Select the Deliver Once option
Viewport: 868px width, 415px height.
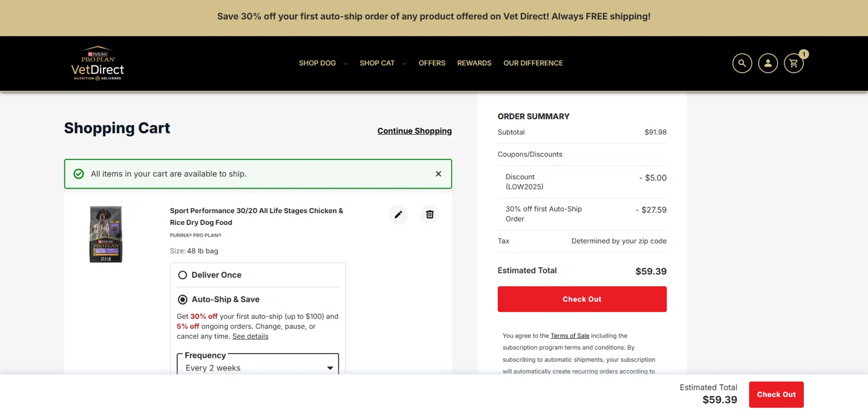[x=182, y=275]
